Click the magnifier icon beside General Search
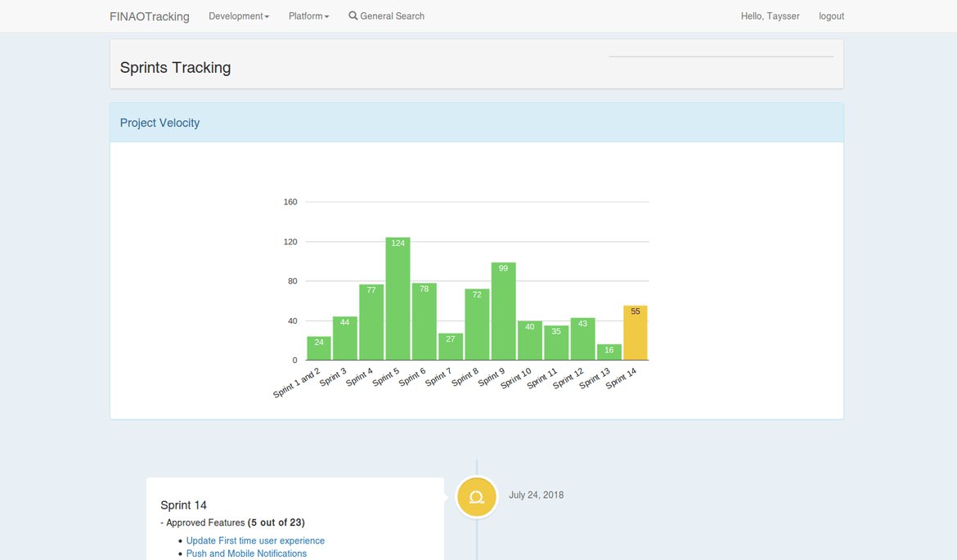Image resolution: width=957 pixels, height=560 pixels. [353, 16]
